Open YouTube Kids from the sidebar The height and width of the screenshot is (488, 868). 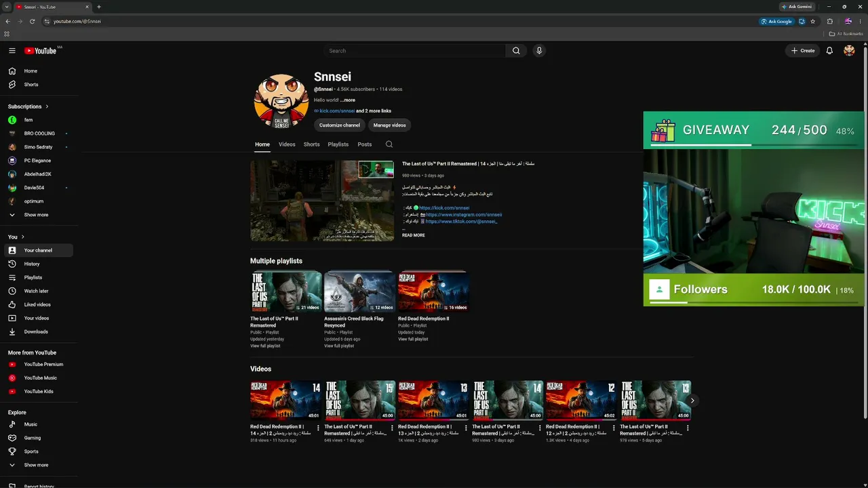click(39, 391)
